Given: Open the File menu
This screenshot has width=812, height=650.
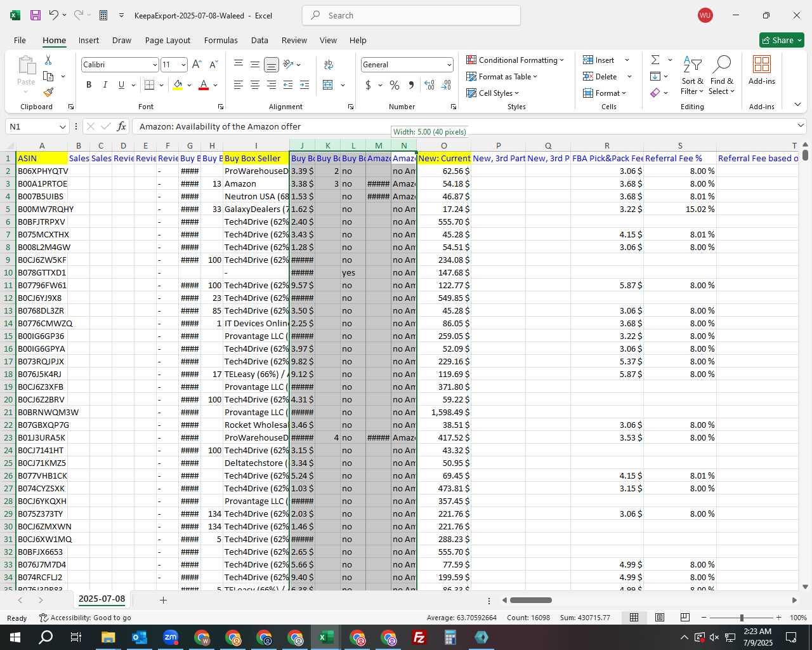Looking at the screenshot, I should [x=20, y=40].
